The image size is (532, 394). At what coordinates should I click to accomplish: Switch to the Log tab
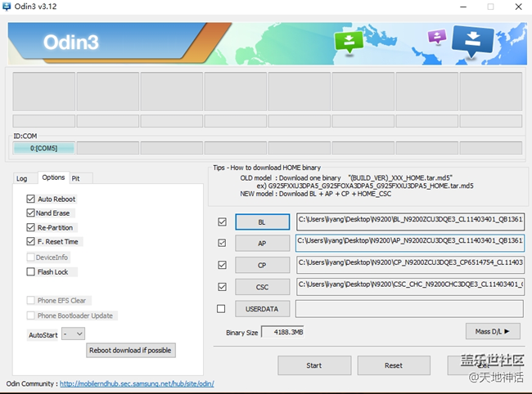click(22, 178)
